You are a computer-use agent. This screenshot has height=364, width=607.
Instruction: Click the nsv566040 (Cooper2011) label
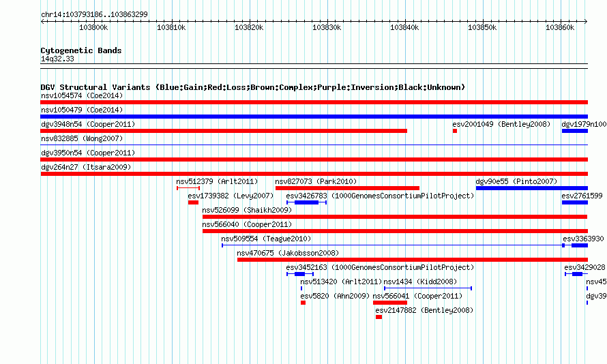pos(247,224)
